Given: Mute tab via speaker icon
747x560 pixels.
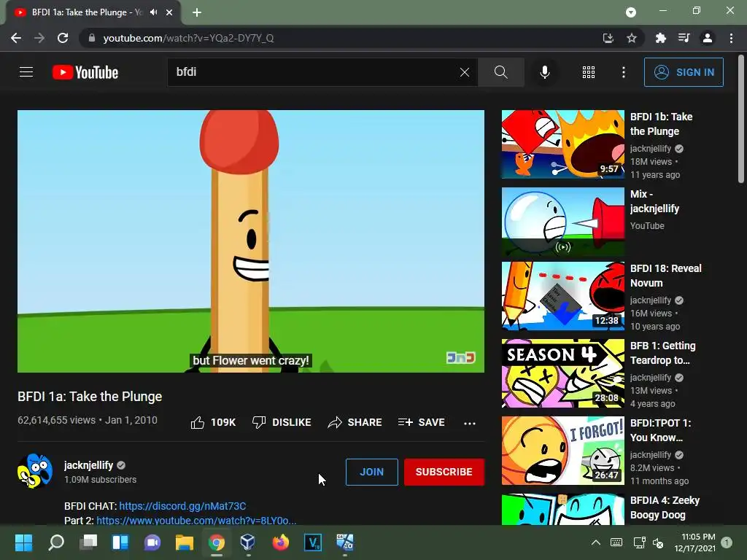Looking at the screenshot, I should click(x=153, y=12).
